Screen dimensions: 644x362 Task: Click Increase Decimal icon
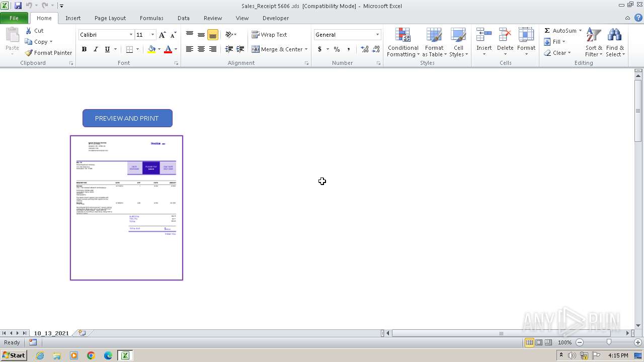click(365, 49)
